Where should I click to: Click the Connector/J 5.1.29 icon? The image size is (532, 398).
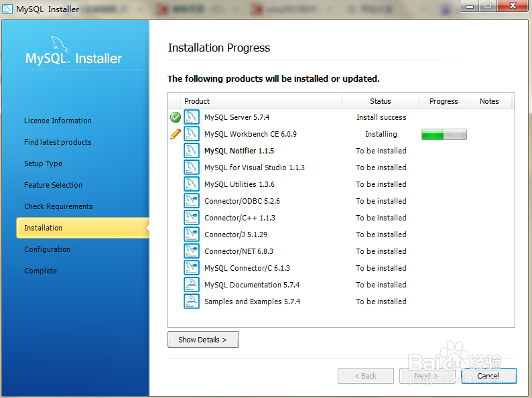[x=192, y=235]
